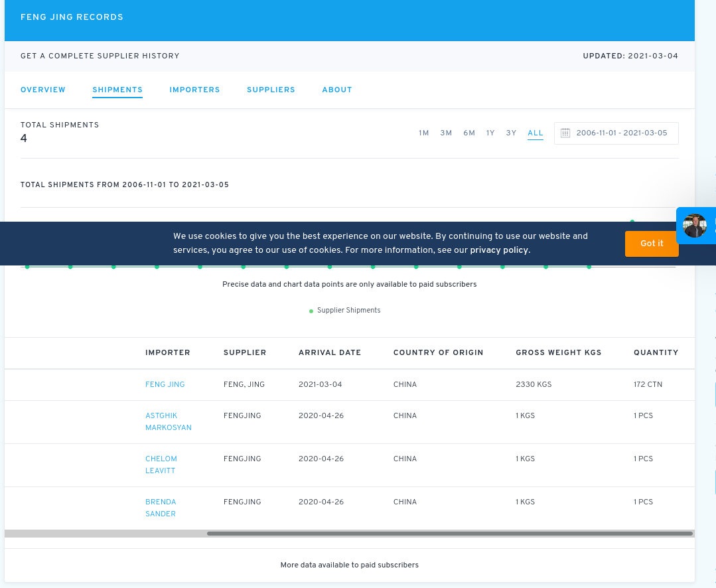Open importer BRENDA SANDER link

161,508
